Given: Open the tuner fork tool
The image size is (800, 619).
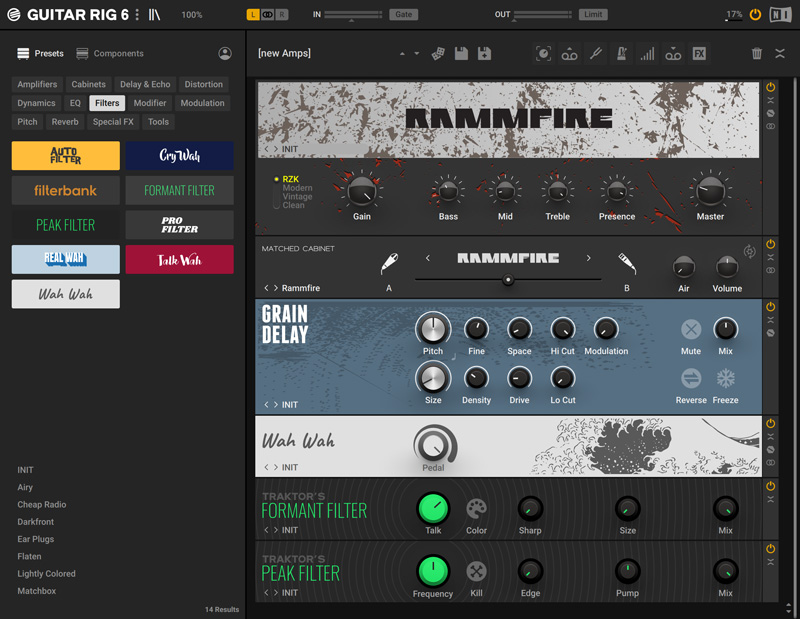Looking at the screenshot, I should (595, 54).
